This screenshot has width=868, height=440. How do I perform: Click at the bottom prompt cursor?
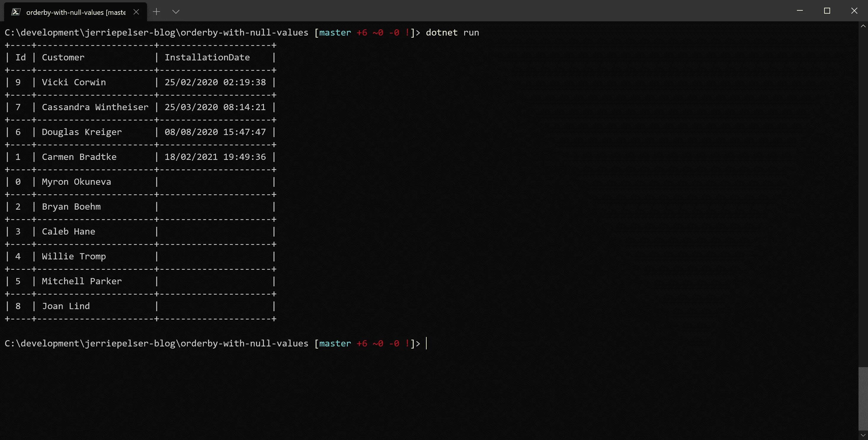coord(427,343)
